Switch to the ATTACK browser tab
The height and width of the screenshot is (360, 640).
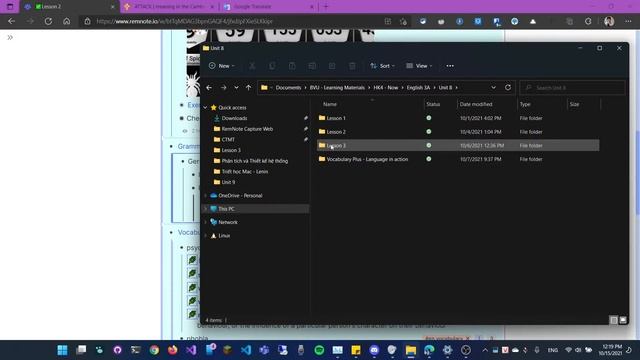coord(169,7)
